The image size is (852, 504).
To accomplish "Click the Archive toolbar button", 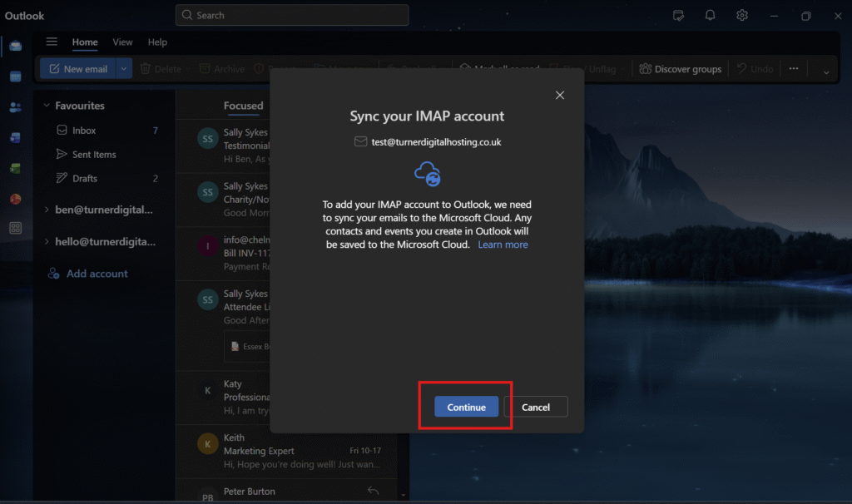I will pyautogui.click(x=222, y=69).
